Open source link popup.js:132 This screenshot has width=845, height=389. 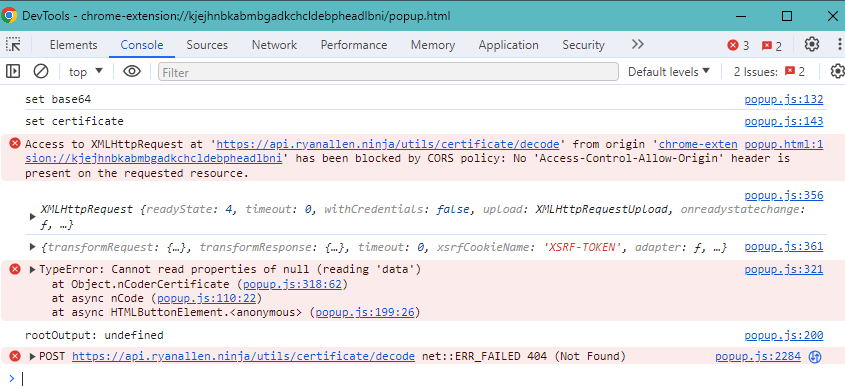tap(784, 99)
